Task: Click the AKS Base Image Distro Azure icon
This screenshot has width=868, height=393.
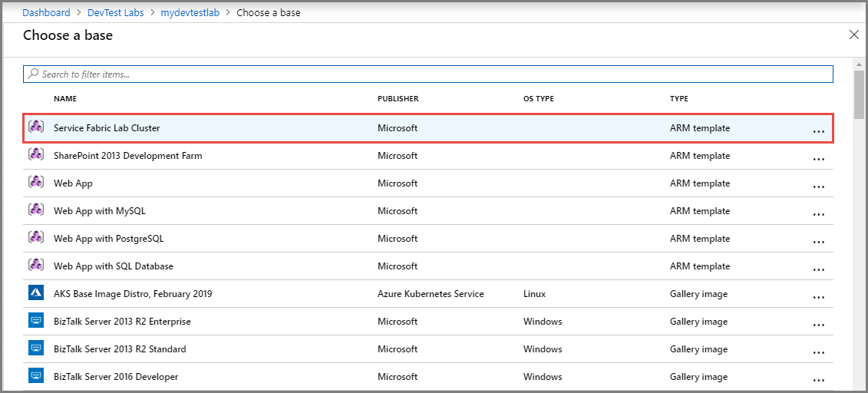Action: [36, 293]
